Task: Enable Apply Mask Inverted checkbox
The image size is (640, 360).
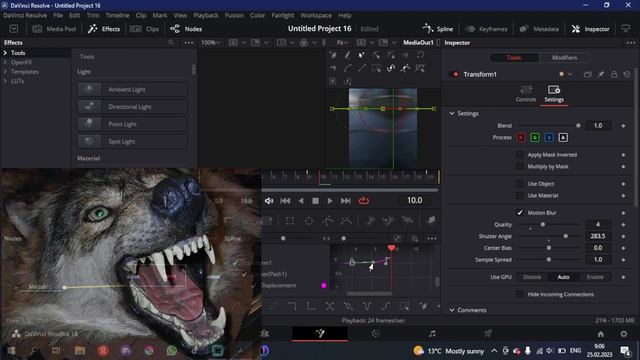Action: (x=520, y=155)
